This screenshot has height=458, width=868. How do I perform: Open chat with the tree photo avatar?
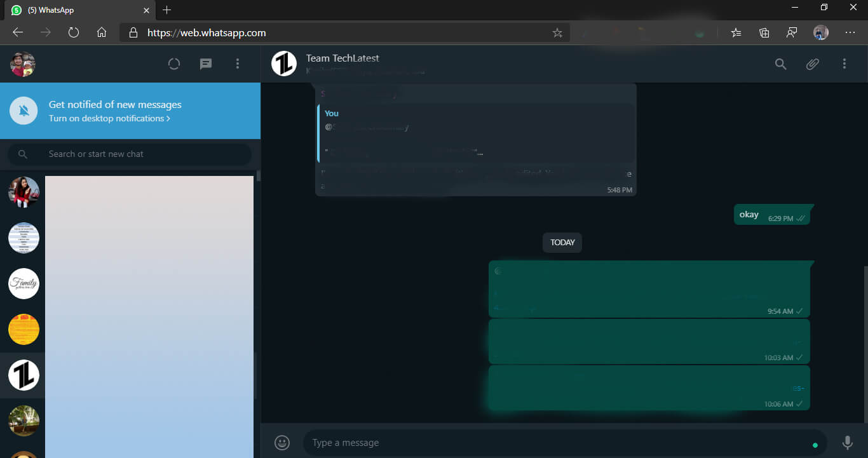24,421
